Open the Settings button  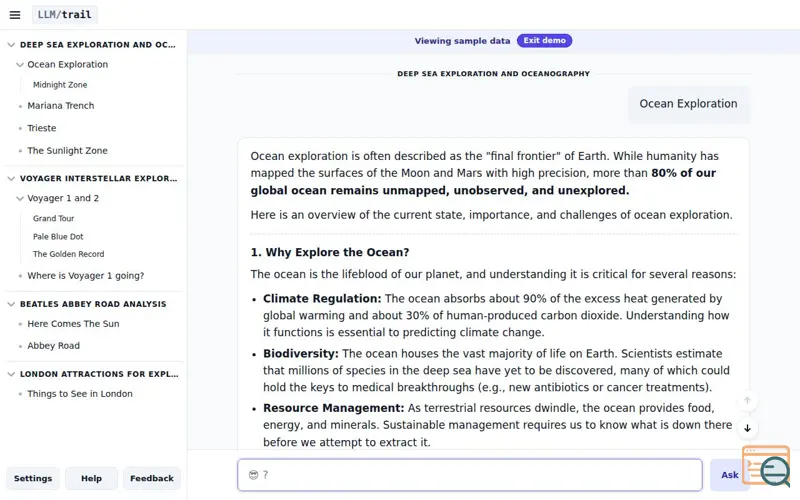click(x=33, y=479)
